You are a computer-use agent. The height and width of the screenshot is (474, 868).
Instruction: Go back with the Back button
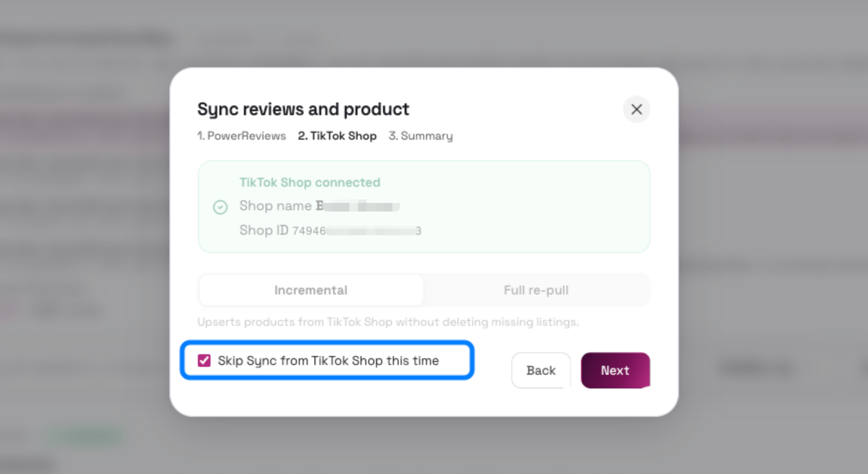541,370
